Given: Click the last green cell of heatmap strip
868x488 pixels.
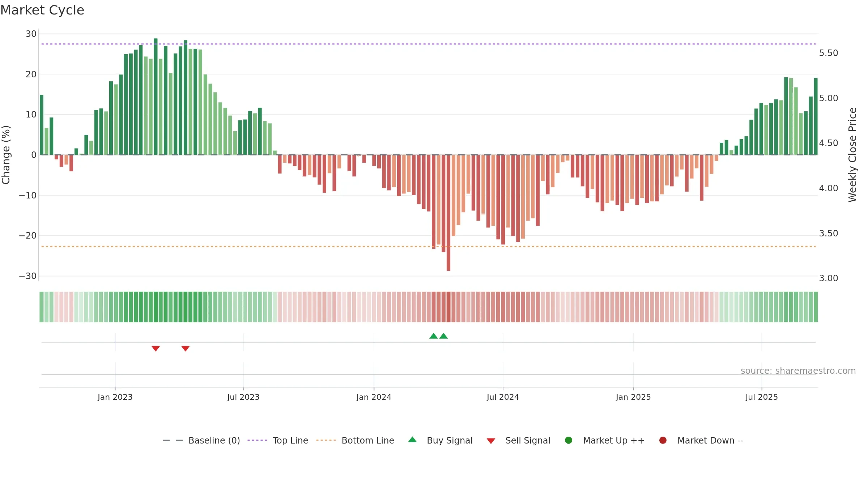Looking at the screenshot, I should [x=816, y=307].
